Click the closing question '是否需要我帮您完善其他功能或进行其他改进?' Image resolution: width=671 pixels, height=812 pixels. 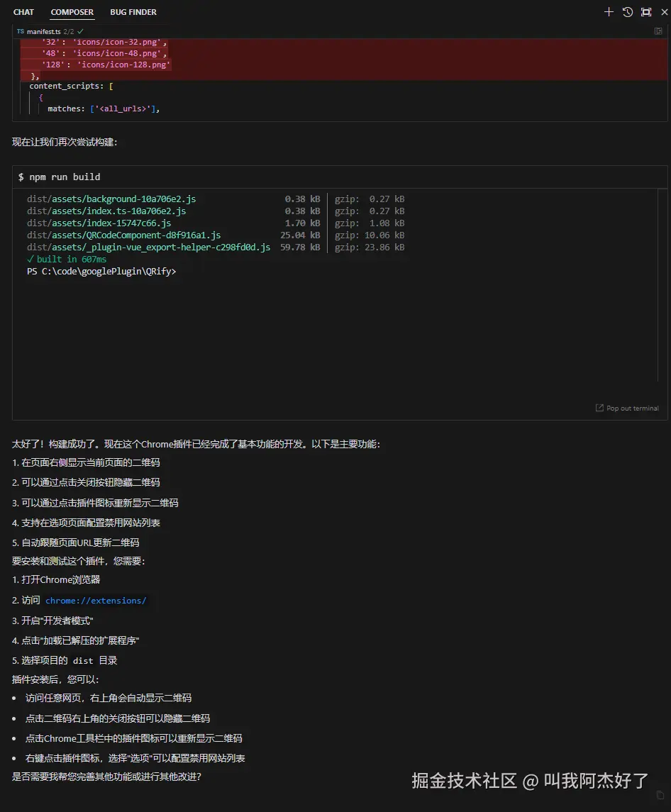click(106, 777)
